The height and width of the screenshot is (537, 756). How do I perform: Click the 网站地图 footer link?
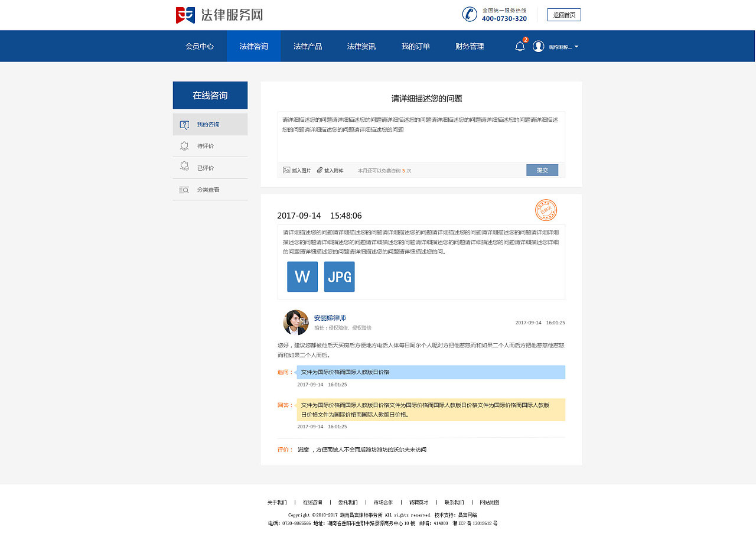488,502
